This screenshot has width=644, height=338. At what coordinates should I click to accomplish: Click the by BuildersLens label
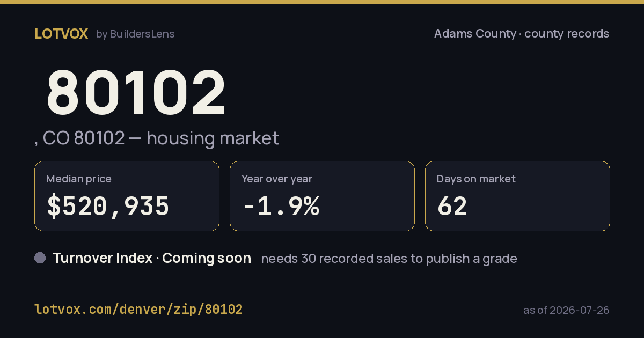point(135,34)
